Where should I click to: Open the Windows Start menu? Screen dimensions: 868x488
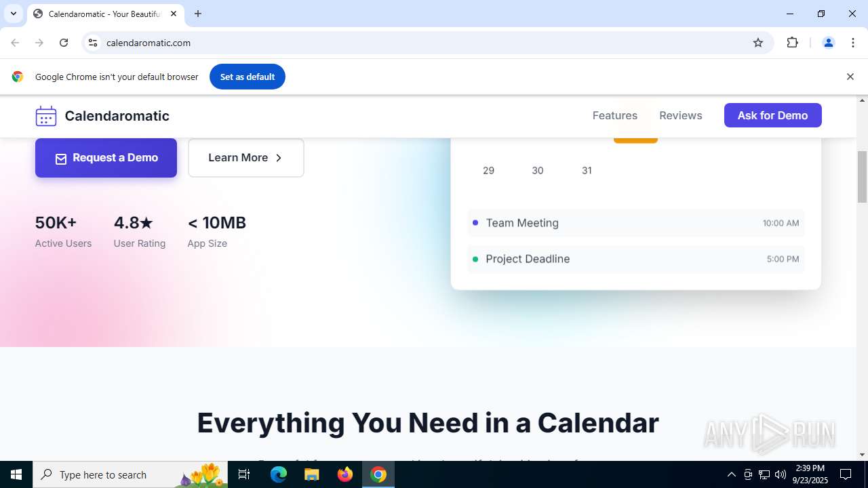[x=16, y=474]
